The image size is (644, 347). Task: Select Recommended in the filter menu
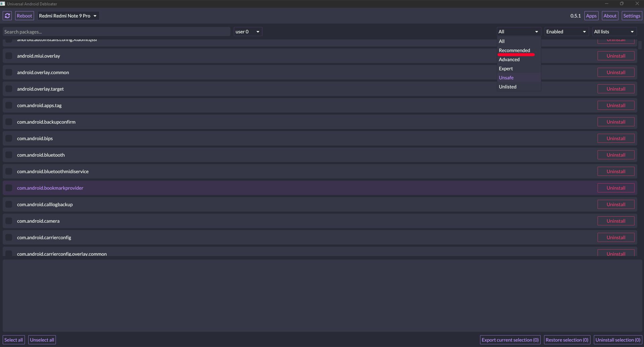click(x=519, y=50)
